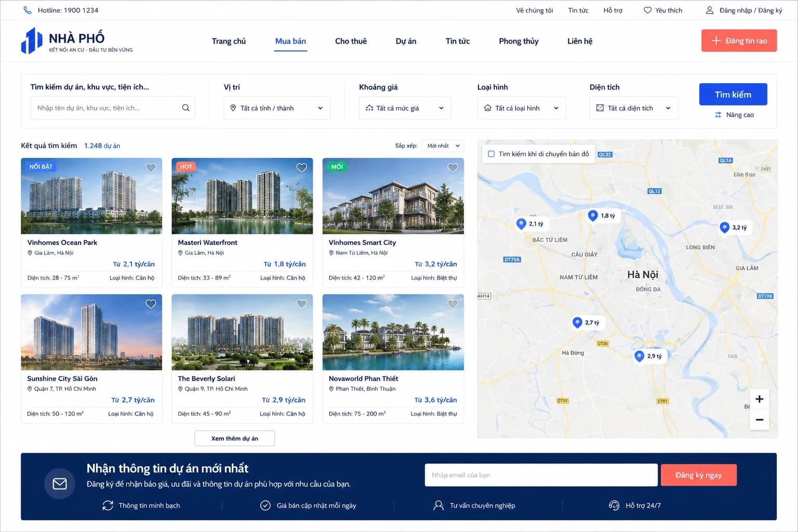Open the Cho thuê menu
Screen dimensions: 798x532
pos(351,41)
